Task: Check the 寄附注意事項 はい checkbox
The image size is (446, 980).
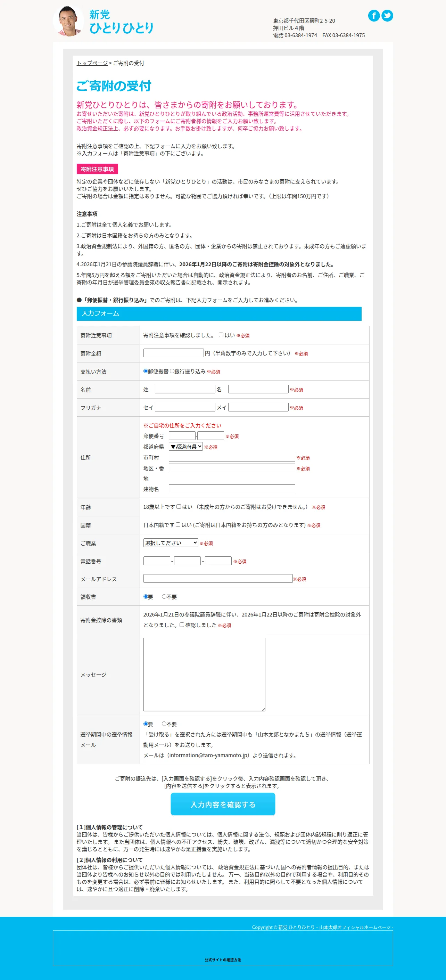Action: point(221,335)
